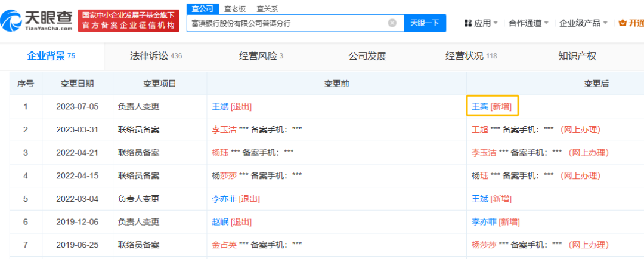Click the 天眼一下 search button
Viewport: 644px width, 259px height.
coord(425,23)
